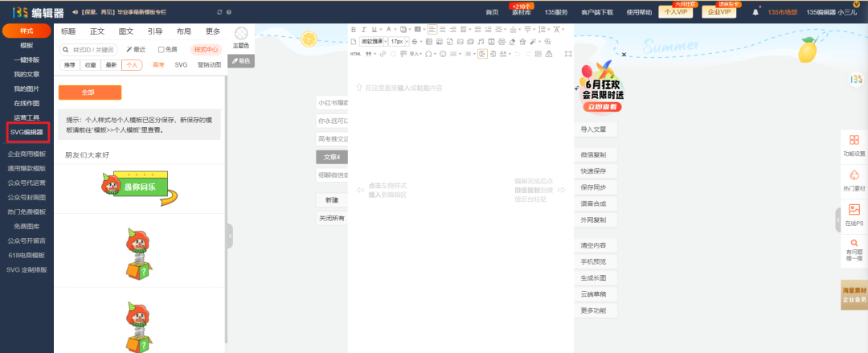Open 更多 style tab
Viewport: 868px width, 353px height.
212,31
